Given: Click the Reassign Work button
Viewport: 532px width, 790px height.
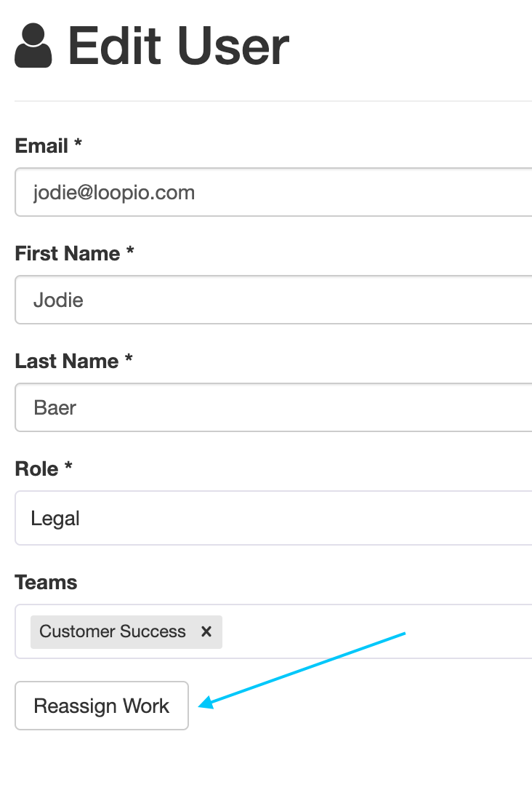Looking at the screenshot, I should tap(102, 706).
